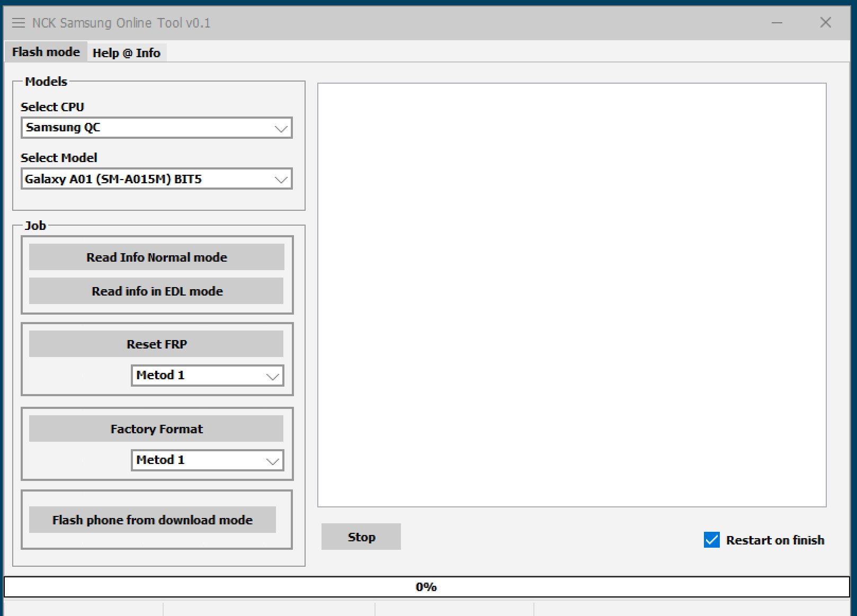
Task: Expand the Reset FRP method dropdown
Action: (x=208, y=376)
